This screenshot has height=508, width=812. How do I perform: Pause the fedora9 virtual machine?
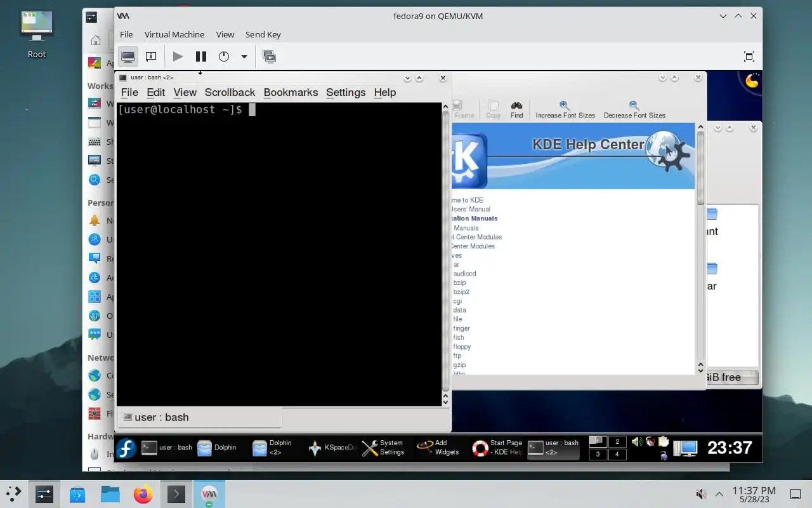click(201, 57)
